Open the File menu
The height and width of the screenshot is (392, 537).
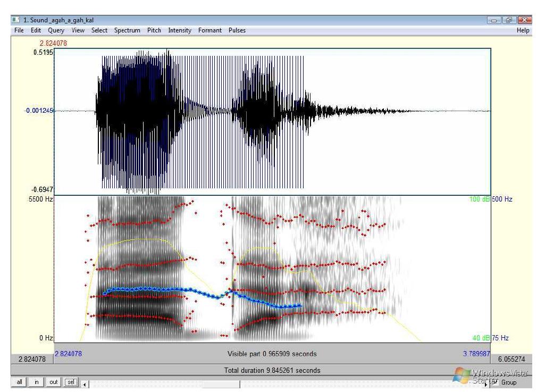click(20, 30)
